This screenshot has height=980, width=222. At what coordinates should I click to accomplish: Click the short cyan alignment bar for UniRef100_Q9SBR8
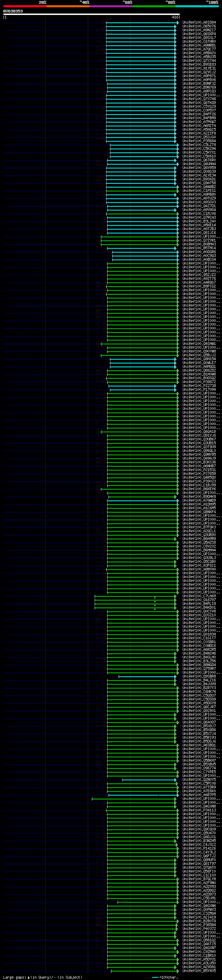[147, 677]
